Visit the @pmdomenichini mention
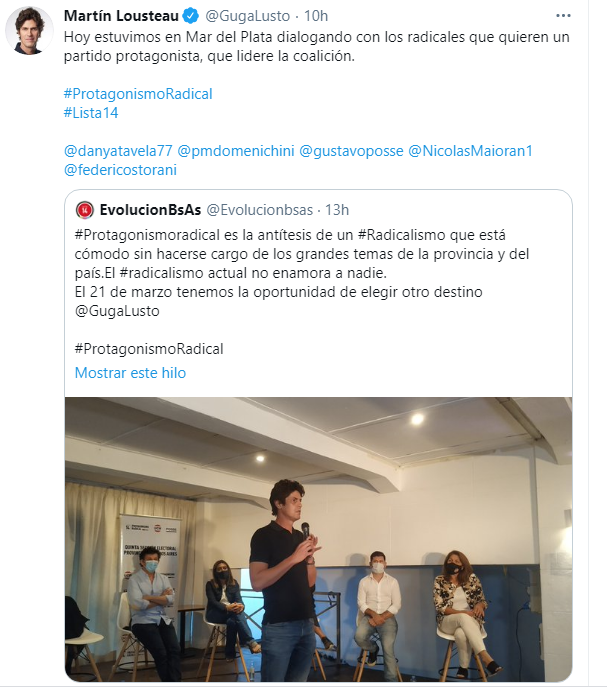This screenshot has width=607, height=693. [236, 151]
